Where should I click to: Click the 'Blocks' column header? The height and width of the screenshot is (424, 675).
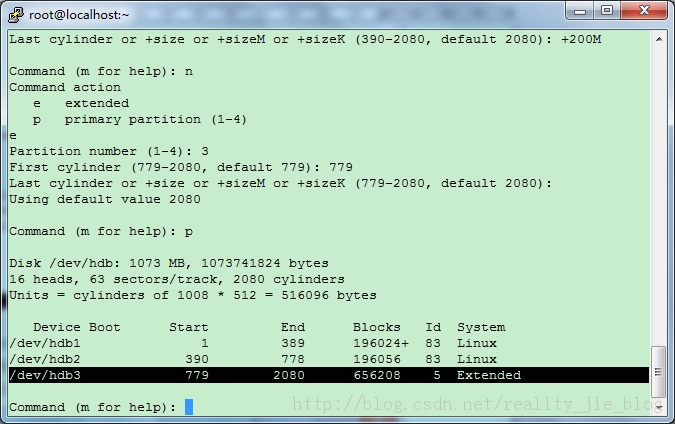pos(377,327)
